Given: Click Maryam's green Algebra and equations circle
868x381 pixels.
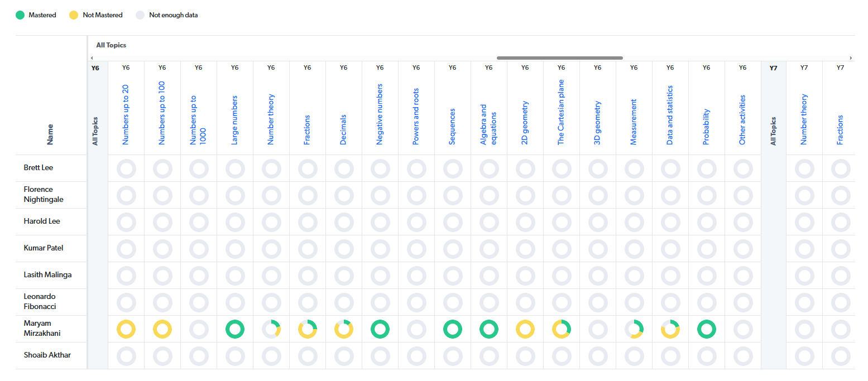Looking at the screenshot, I should point(489,329).
